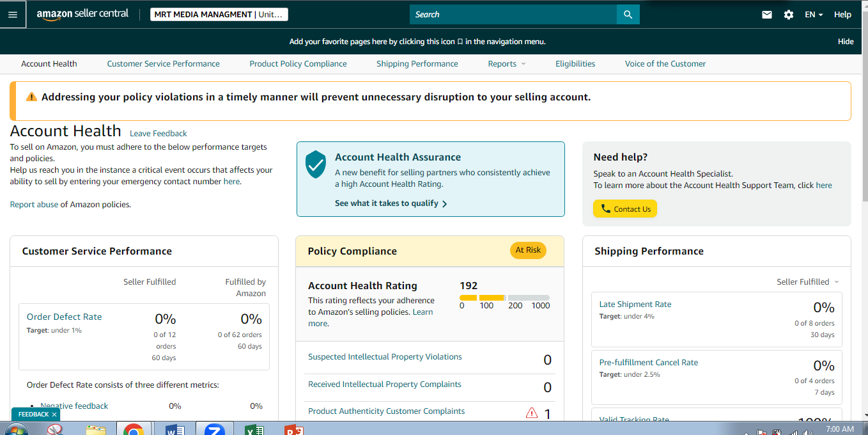
Task: Open the Voice of the Customer tab
Action: tap(665, 64)
